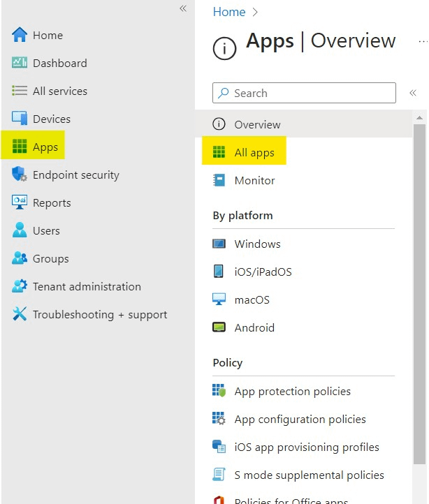The height and width of the screenshot is (504, 429).
Task: Click the Reports screen icon
Action: click(x=20, y=202)
